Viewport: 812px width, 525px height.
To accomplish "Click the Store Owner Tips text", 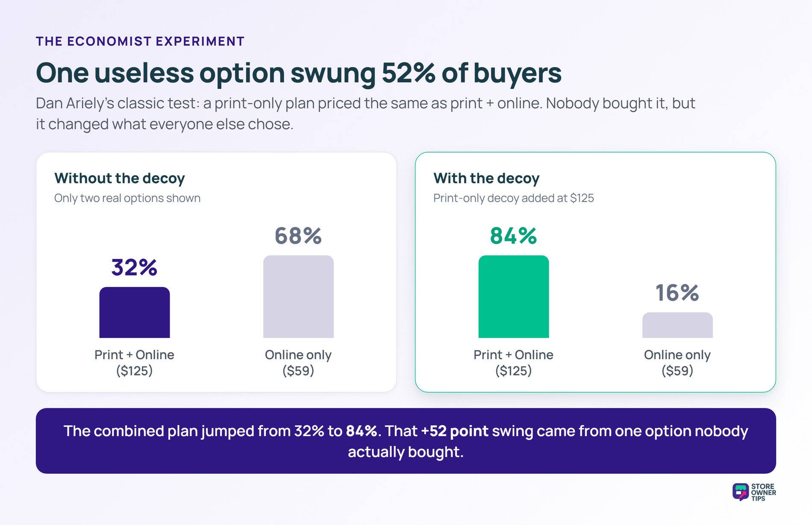I will pyautogui.click(x=764, y=493).
